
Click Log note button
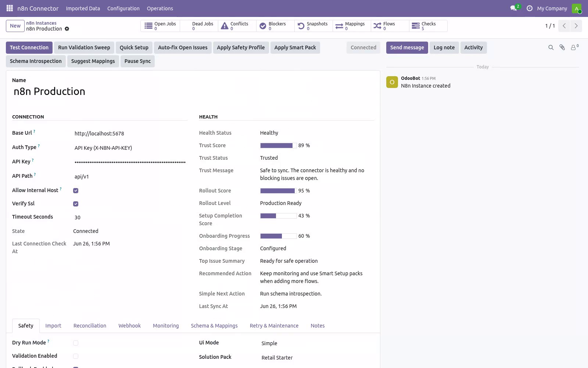(444, 47)
